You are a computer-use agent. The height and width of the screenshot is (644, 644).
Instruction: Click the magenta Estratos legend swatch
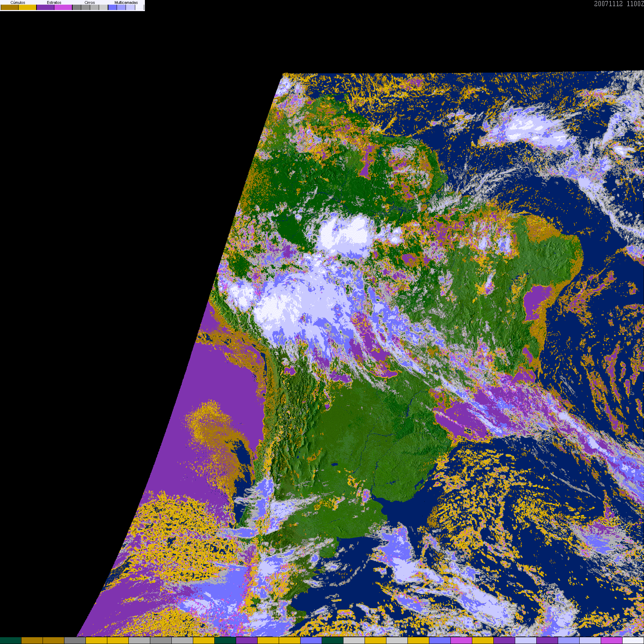click(63, 7)
